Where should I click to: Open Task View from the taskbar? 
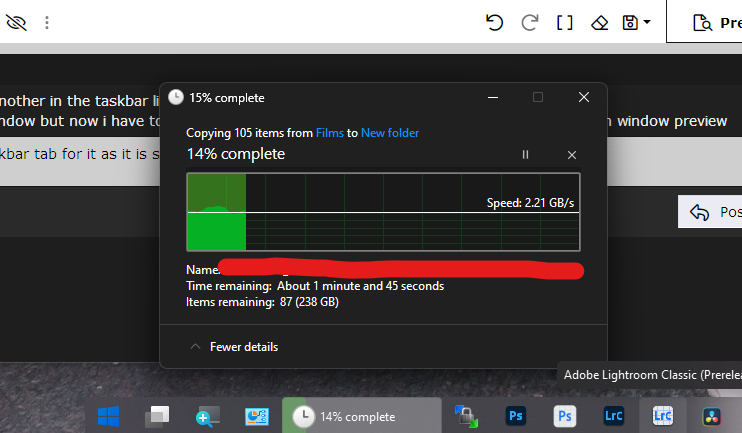[157, 416]
